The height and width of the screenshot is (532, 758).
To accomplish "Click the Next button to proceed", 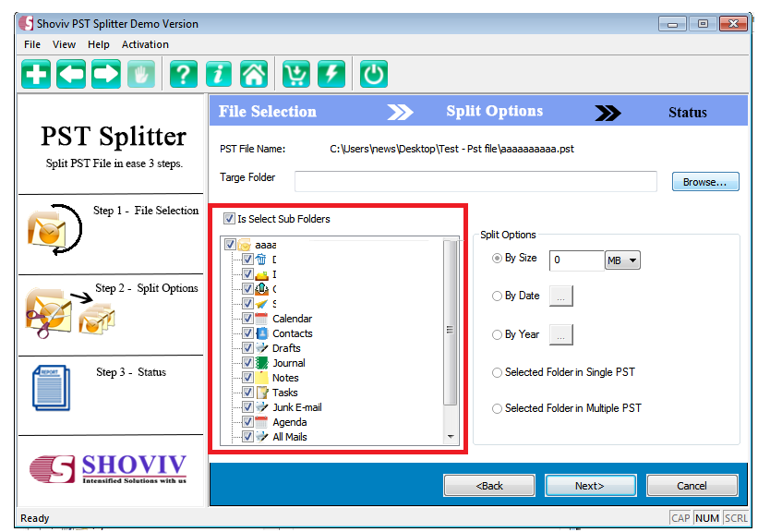I will click(x=590, y=485).
